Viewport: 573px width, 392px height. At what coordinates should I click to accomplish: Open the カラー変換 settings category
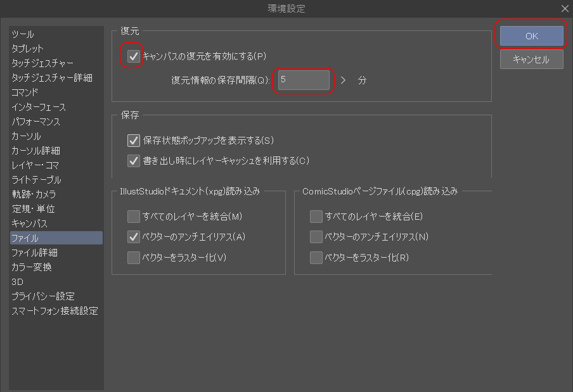click(x=32, y=267)
